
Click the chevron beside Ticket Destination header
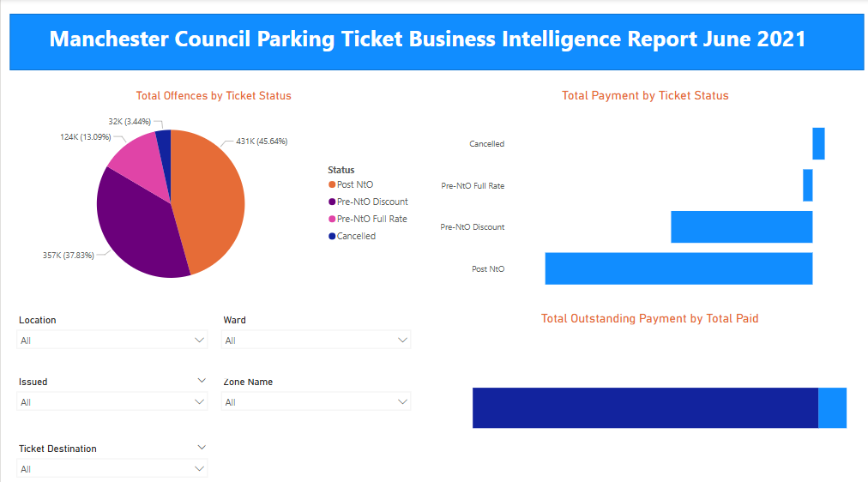pos(202,447)
